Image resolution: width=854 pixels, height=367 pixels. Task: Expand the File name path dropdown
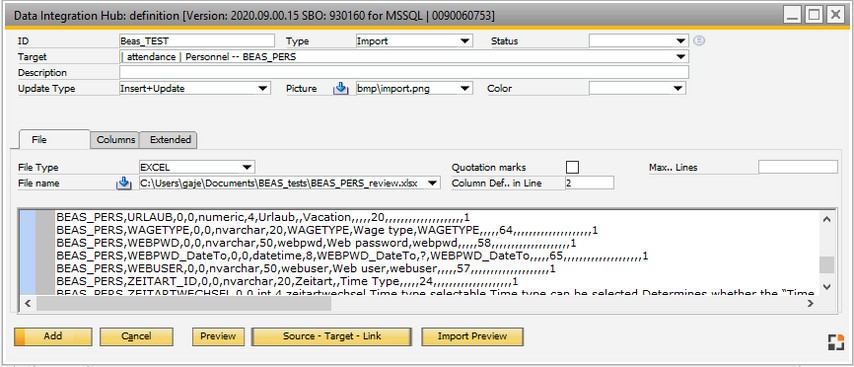tap(432, 184)
